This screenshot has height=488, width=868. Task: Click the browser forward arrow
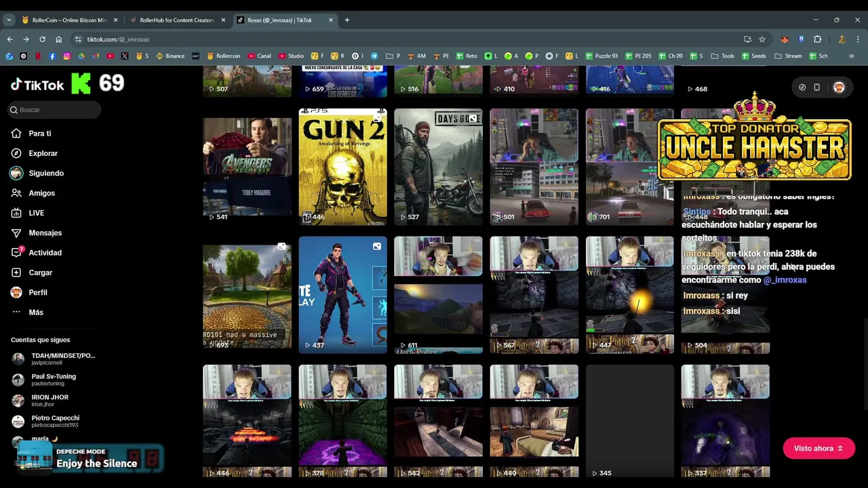(26, 39)
